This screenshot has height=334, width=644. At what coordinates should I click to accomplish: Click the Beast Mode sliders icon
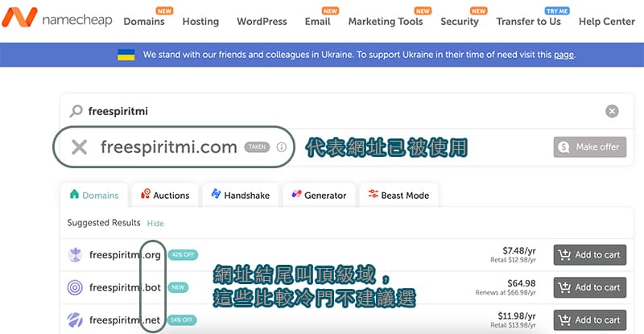coord(373,193)
